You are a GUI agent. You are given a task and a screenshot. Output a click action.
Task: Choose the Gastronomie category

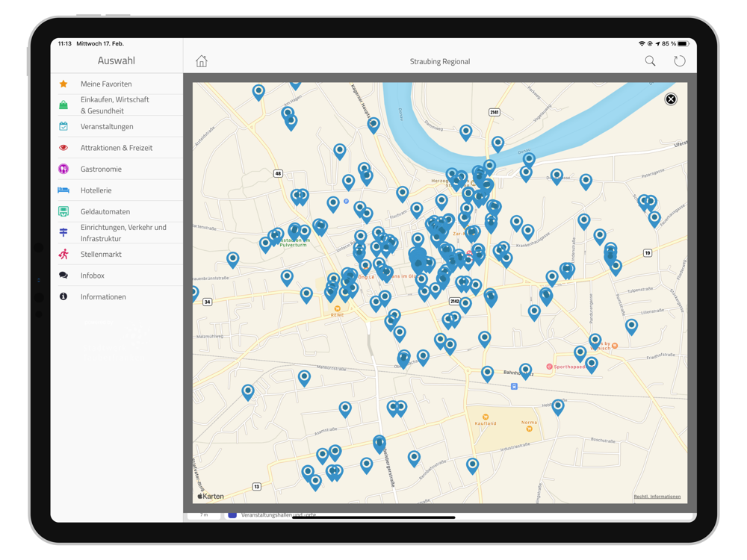tap(117, 169)
